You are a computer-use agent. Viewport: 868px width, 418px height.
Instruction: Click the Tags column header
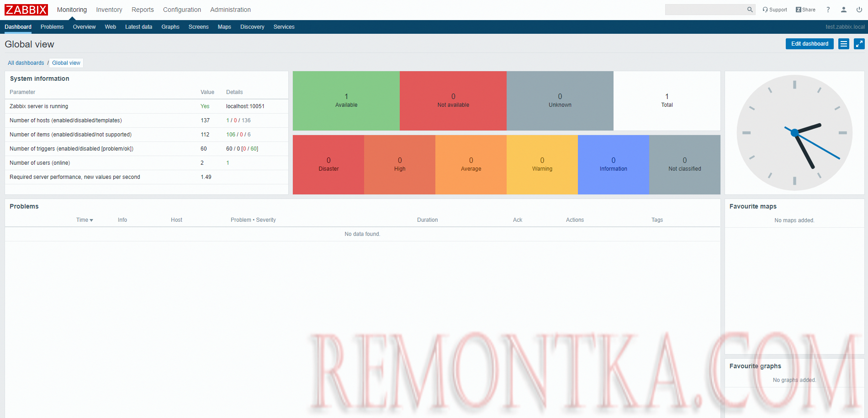point(657,220)
